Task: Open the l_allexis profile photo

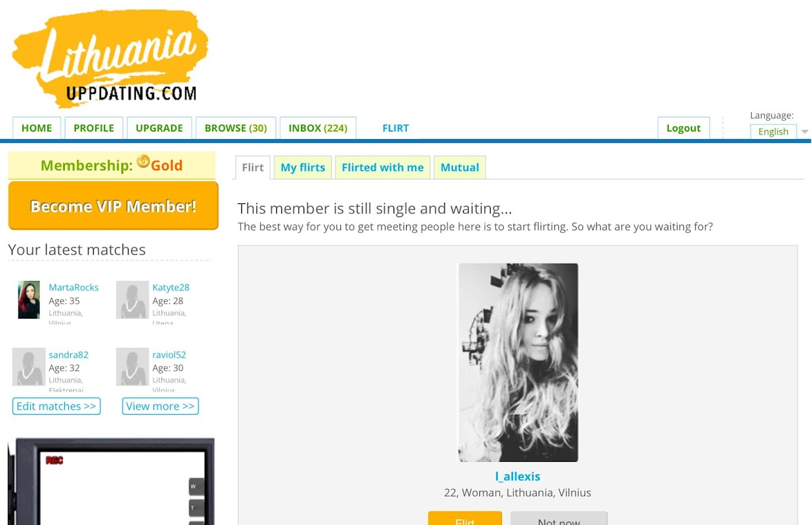Action: 518,362
